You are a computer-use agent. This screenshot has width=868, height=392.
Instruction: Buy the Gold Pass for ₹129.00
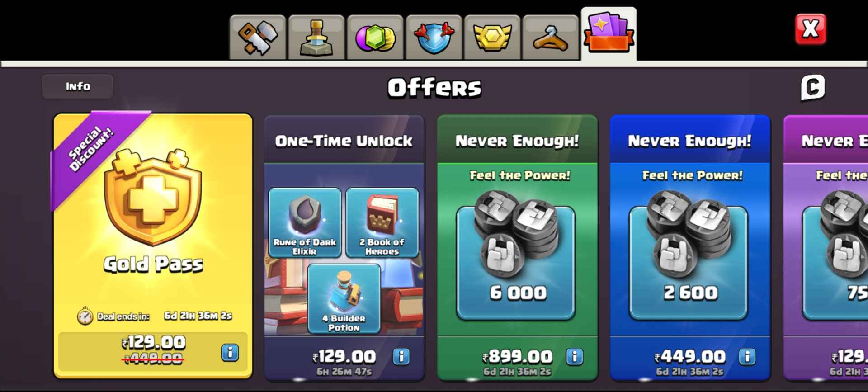(153, 351)
